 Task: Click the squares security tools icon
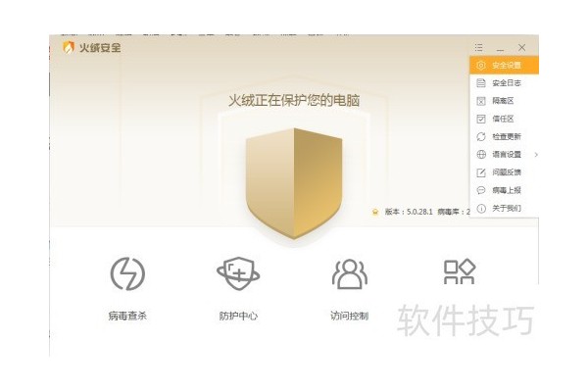coord(460,271)
